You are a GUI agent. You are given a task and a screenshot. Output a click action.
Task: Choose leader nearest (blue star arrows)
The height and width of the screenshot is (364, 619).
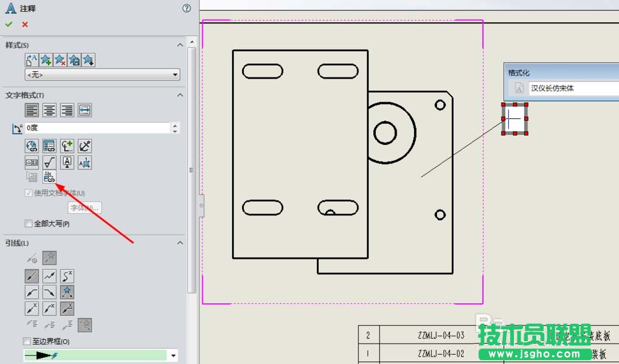click(x=67, y=292)
